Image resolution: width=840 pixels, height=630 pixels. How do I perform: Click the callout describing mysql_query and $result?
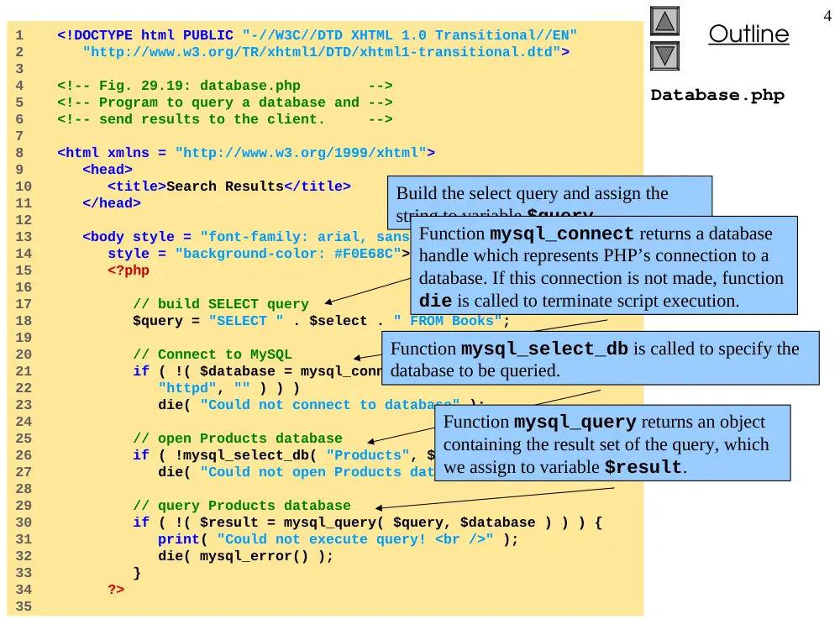click(x=612, y=443)
